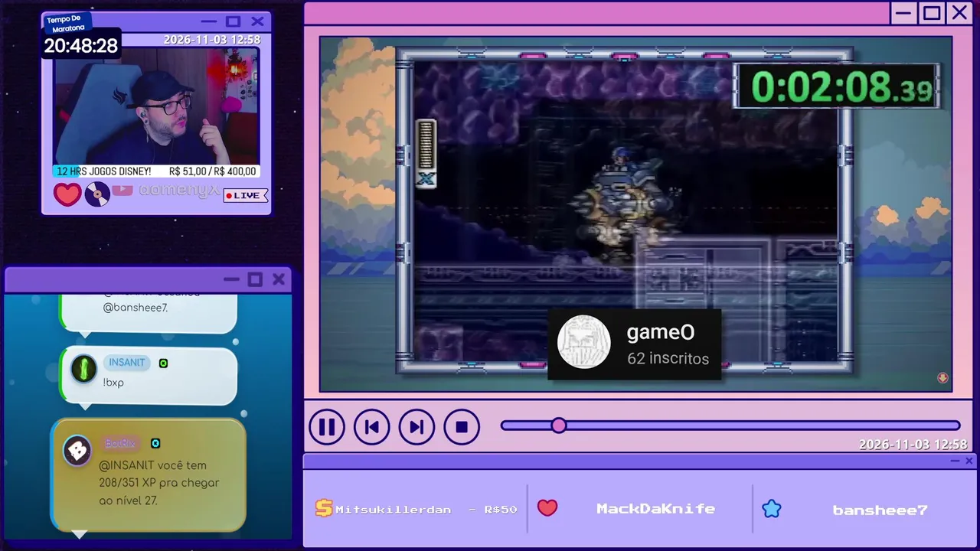Click the pink seek bar knob

click(559, 425)
